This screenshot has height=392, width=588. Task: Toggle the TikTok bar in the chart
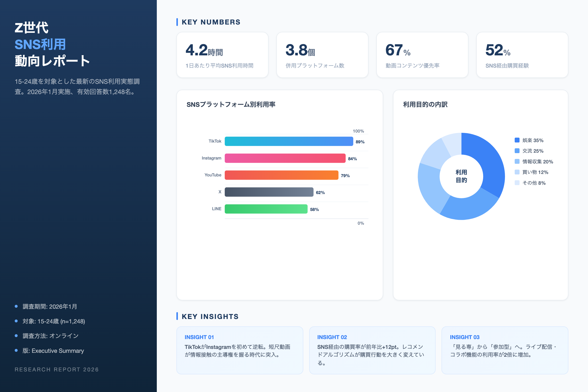[289, 141]
